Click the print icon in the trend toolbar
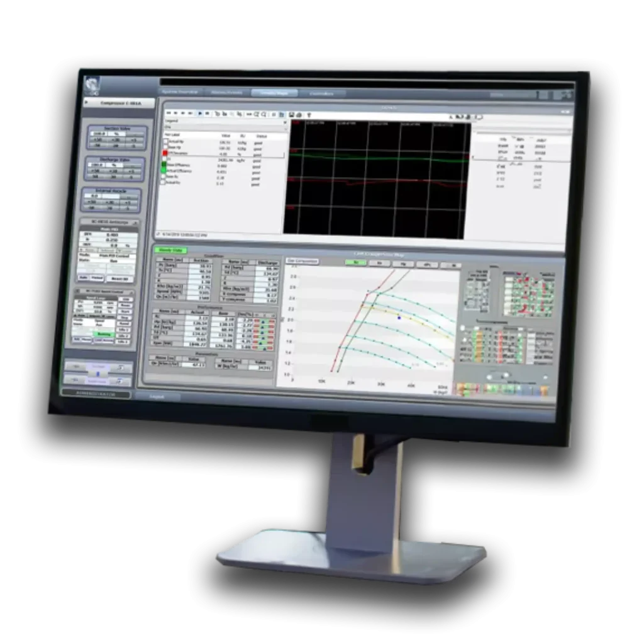Image resolution: width=644 pixels, height=644 pixels. pyautogui.click(x=299, y=114)
